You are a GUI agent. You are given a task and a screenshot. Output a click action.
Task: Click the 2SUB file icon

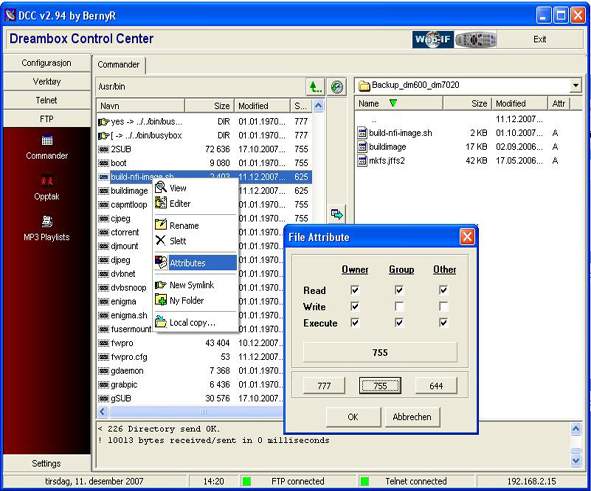[103, 149]
